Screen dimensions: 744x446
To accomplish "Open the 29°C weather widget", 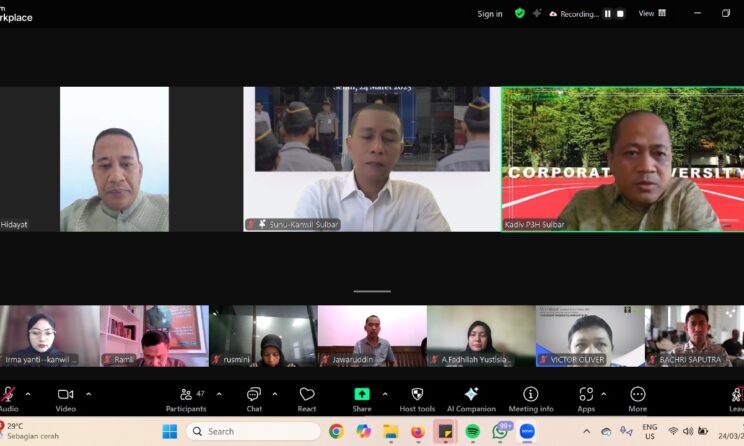I will click(29, 431).
